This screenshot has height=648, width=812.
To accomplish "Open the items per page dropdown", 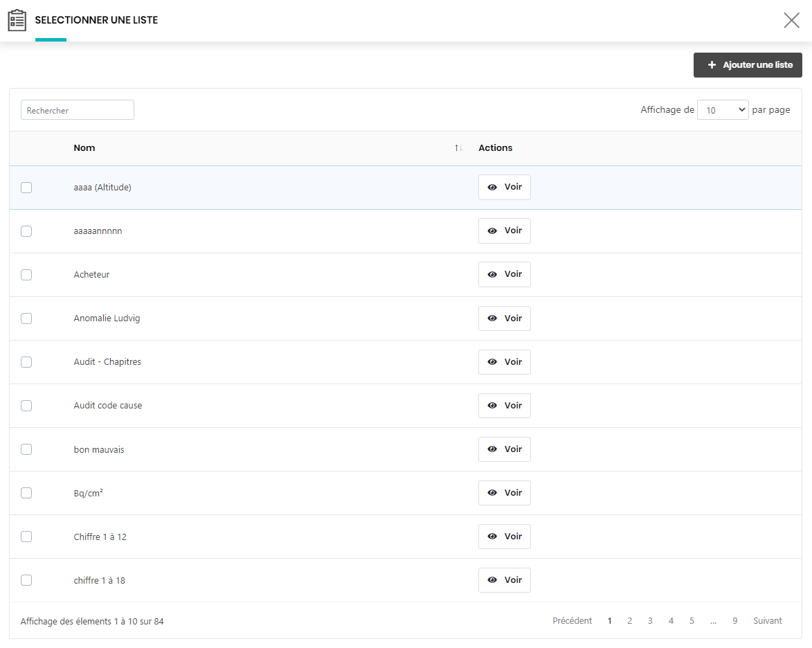I will point(722,110).
